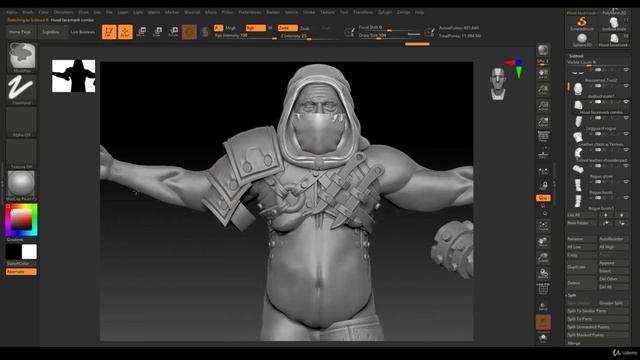The height and width of the screenshot is (360, 640).
Task: Expand the Merge section
Action: coord(574,343)
